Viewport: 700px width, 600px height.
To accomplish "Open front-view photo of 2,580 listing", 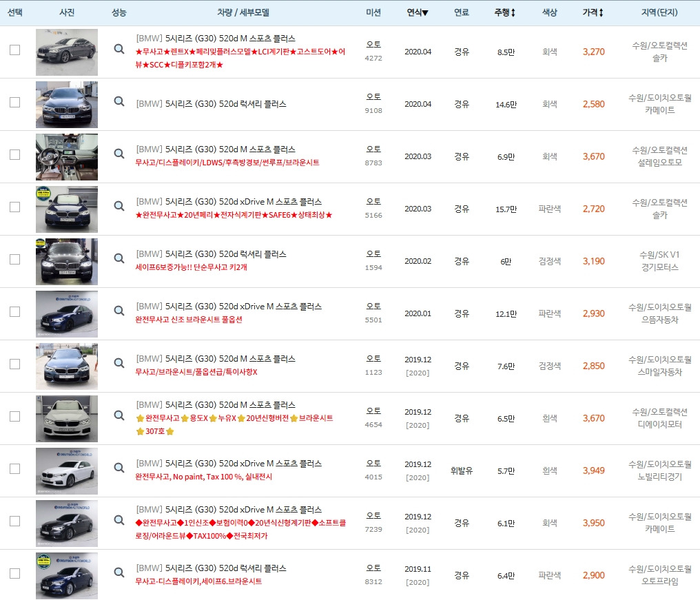I will pyautogui.click(x=67, y=105).
